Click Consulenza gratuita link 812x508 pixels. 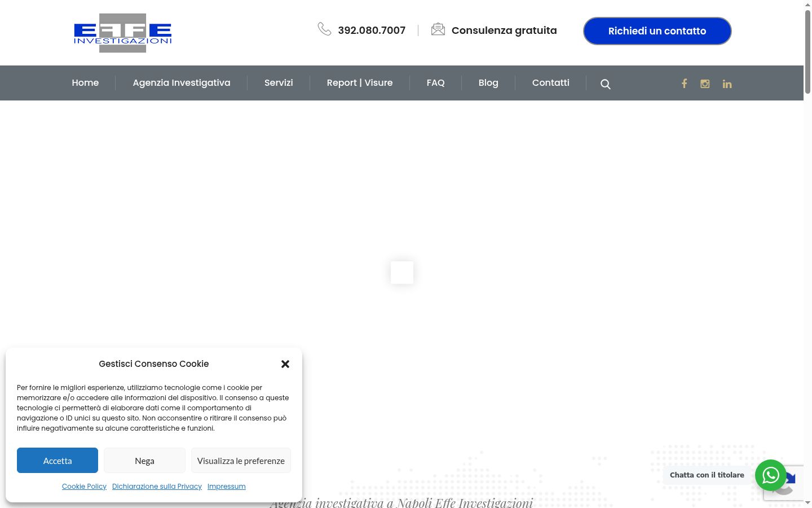point(504,30)
